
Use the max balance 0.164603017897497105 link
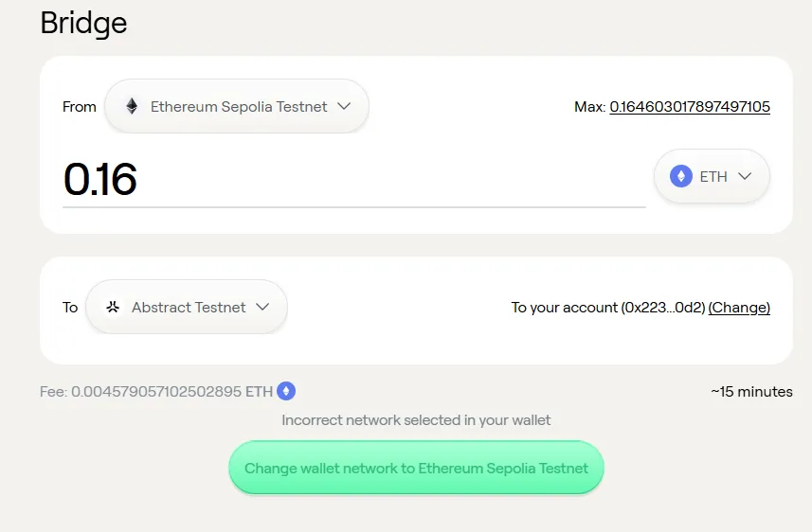click(689, 107)
